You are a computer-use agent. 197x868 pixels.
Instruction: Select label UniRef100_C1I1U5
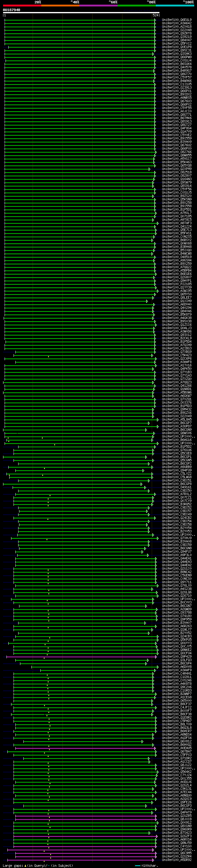[177, 84]
